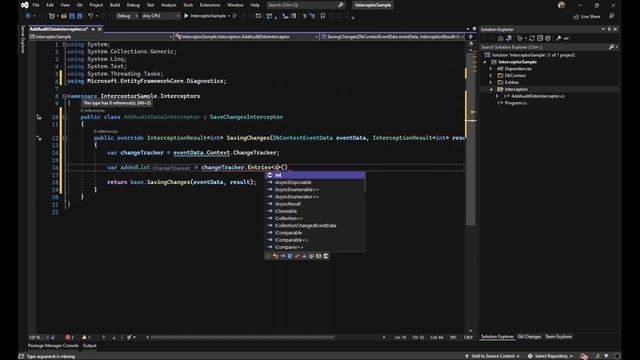Start debugging with the green play icon
This screenshot has height=360, width=640.
point(186,16)
